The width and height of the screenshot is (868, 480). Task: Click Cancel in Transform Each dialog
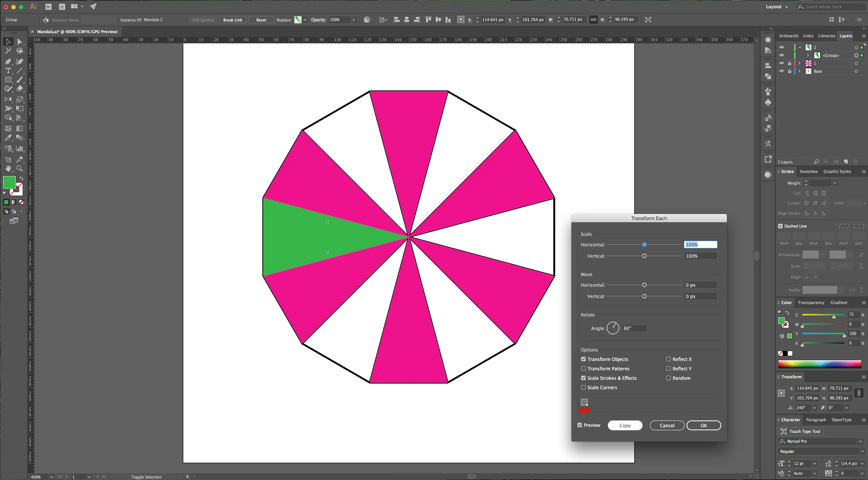[x=667, y=425]
